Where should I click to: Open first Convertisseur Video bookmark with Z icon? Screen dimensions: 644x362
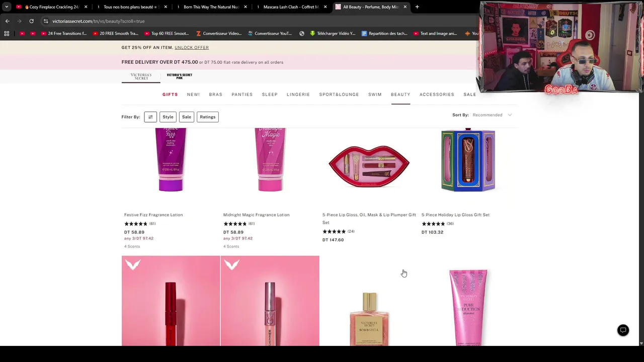coord(219,34)
